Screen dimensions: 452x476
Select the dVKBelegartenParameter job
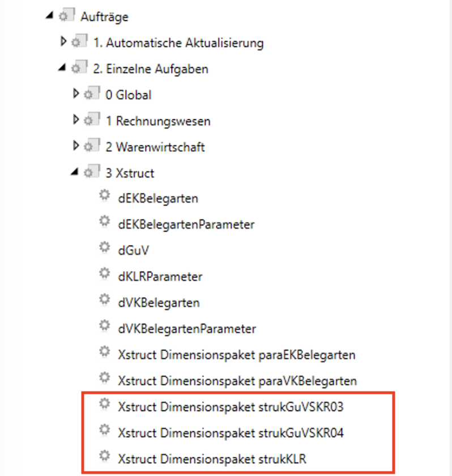pyautogui.click(x=187, y=329)
